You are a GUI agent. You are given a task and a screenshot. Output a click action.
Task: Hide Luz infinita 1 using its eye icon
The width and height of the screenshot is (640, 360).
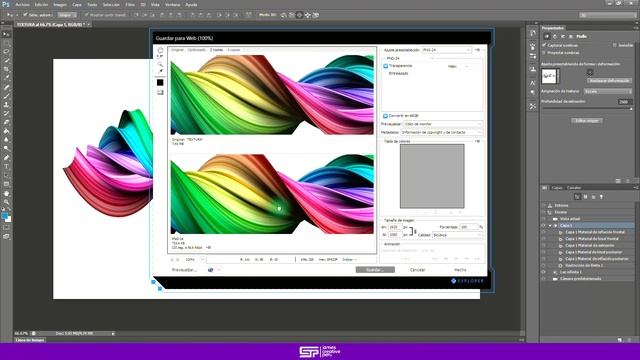[543, 272]
